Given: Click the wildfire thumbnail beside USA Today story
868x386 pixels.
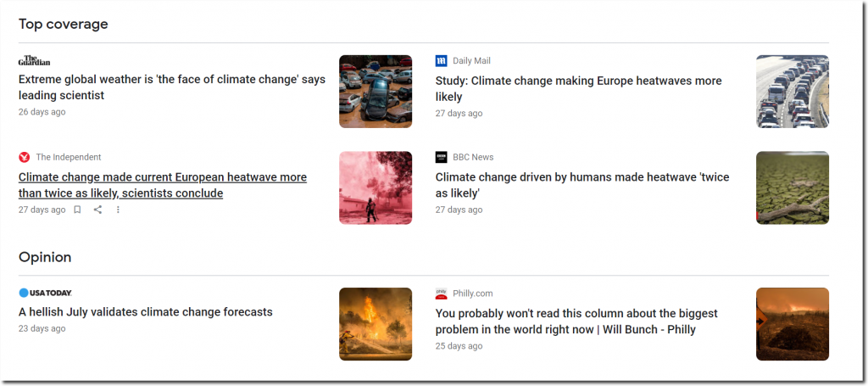Looking at the screenshot, I should tap(376, 324).
